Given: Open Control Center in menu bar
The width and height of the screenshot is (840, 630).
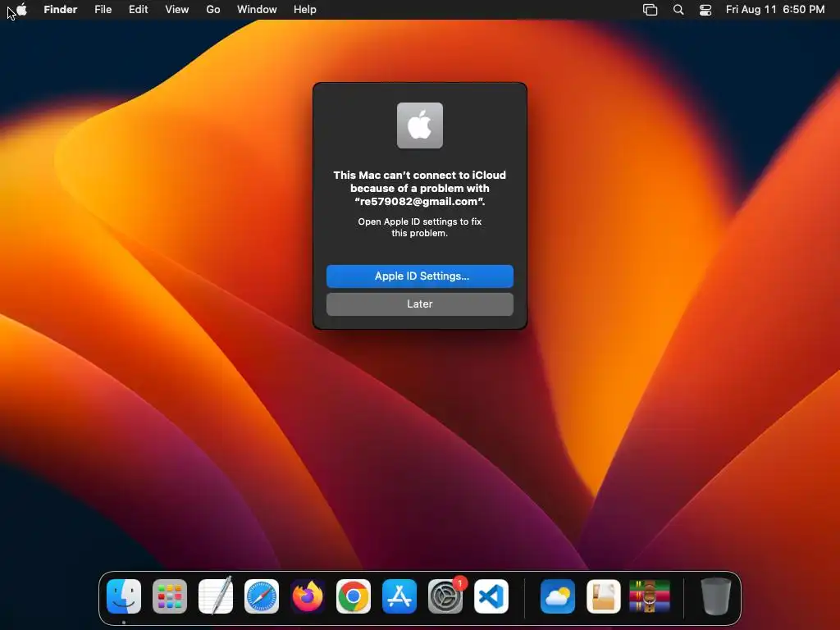Looking at the screenshot, I should coord(705,10).
